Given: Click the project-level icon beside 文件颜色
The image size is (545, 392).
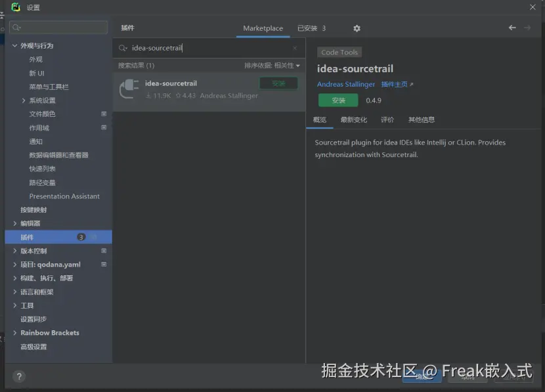Looking at the screenshot, I should (104, 114).
